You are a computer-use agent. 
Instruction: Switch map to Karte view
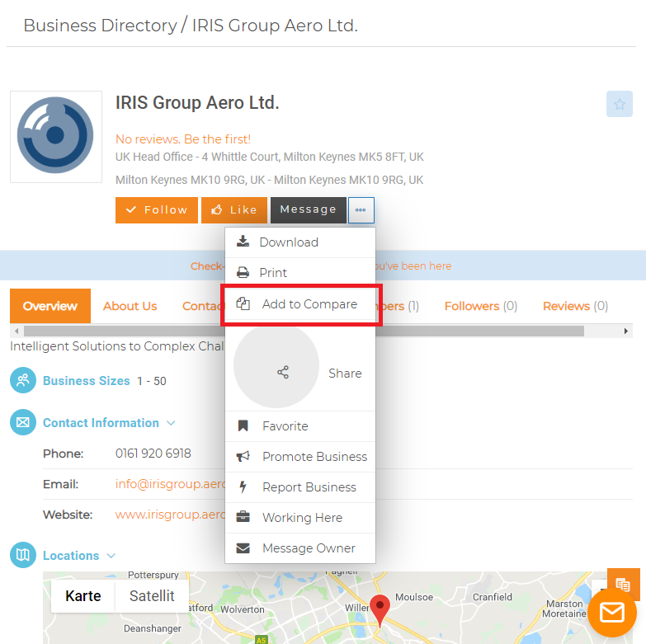83,596
